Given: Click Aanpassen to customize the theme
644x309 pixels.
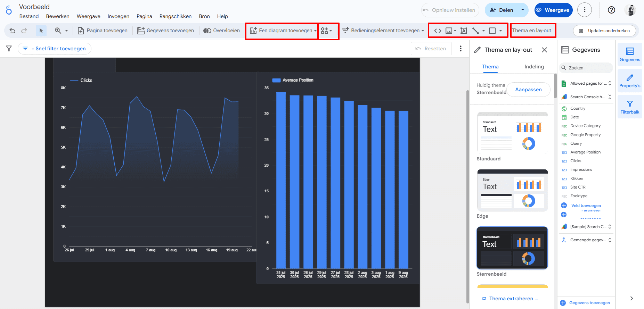Looking at the screenshot, I should coord(528,90).
